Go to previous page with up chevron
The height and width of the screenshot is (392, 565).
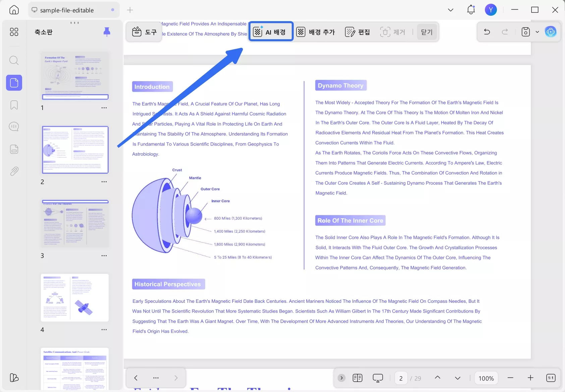tap(438, 378)
